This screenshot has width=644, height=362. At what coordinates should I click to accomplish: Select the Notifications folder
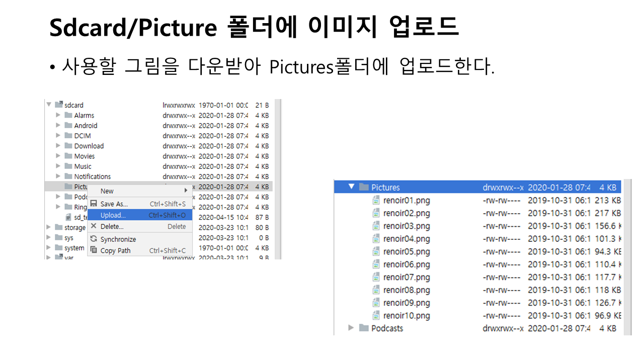(x=92, y=176)
